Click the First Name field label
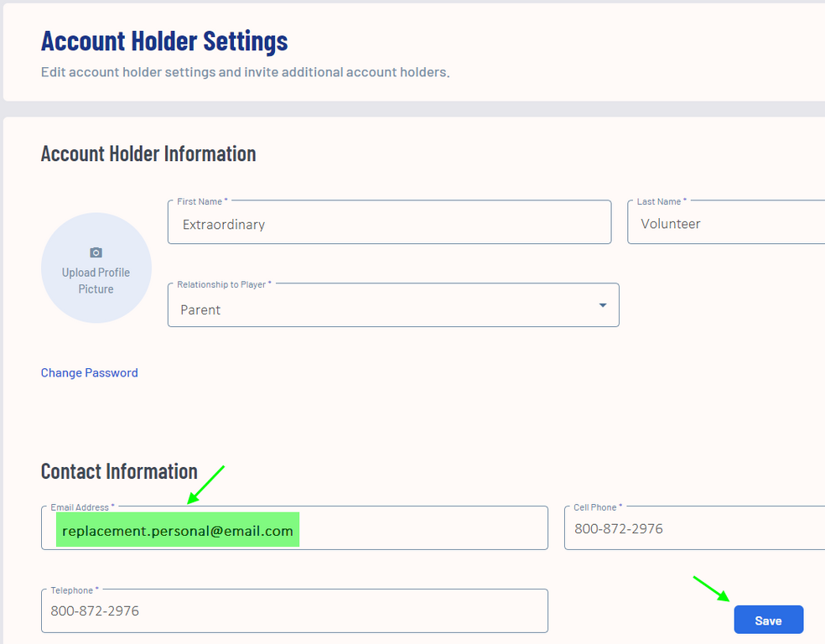This screenshot has height=644, width=825. click(202, 202)
